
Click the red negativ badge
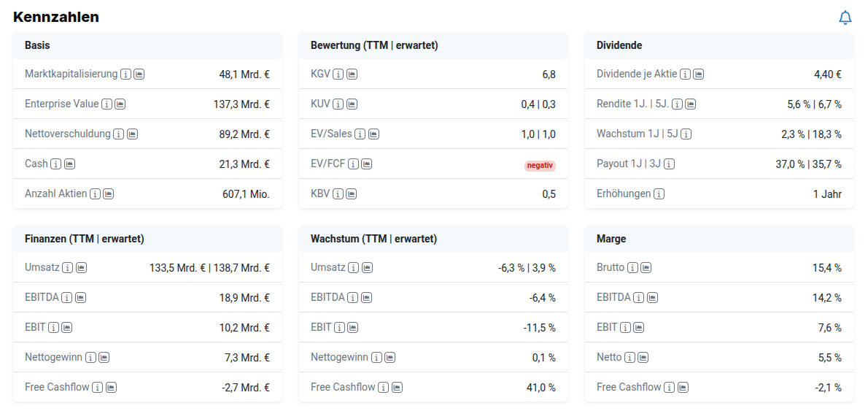tap(540, 166)
